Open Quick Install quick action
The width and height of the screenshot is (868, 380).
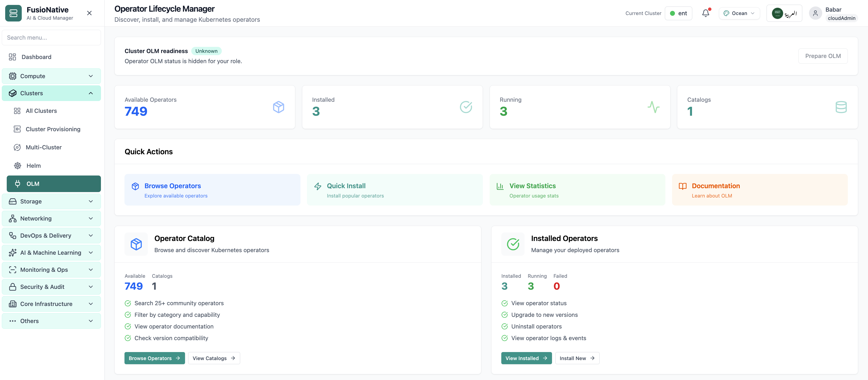click(x=395, y=190)
